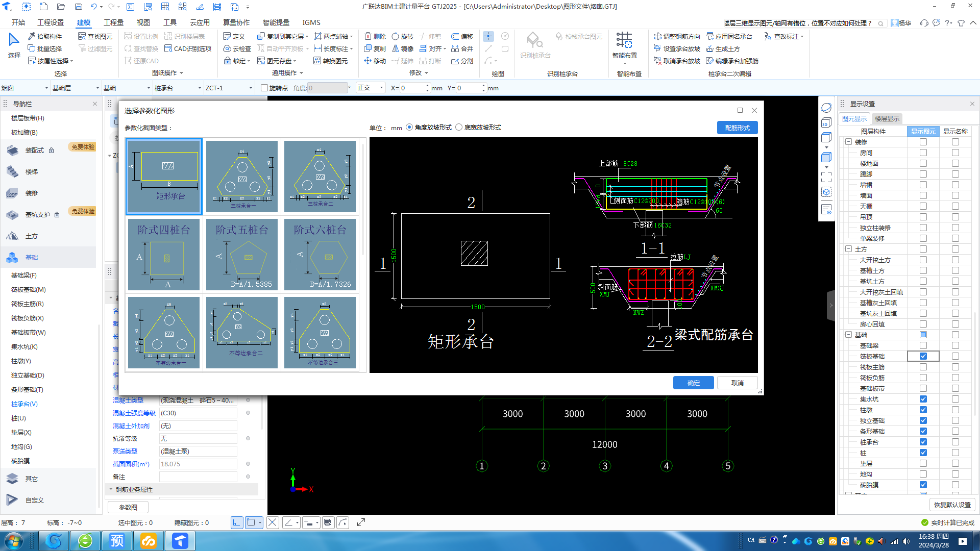Click the 转换图元 convert element tool
The image size is (980, 551).
(330, 61)
